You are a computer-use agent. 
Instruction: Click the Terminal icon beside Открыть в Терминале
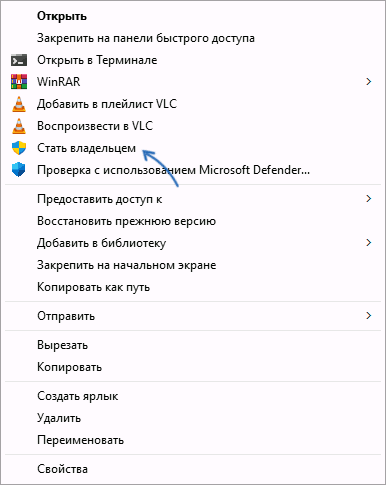tap(19, 60)
